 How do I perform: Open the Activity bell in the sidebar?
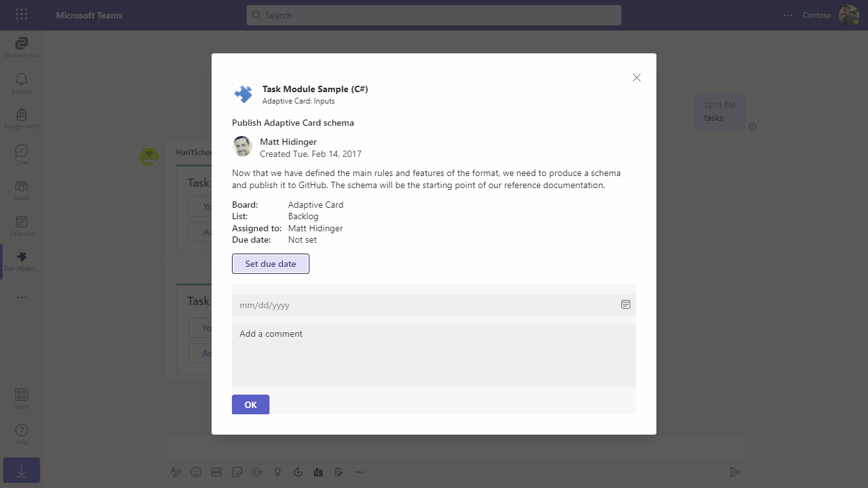tap(21, 83)
